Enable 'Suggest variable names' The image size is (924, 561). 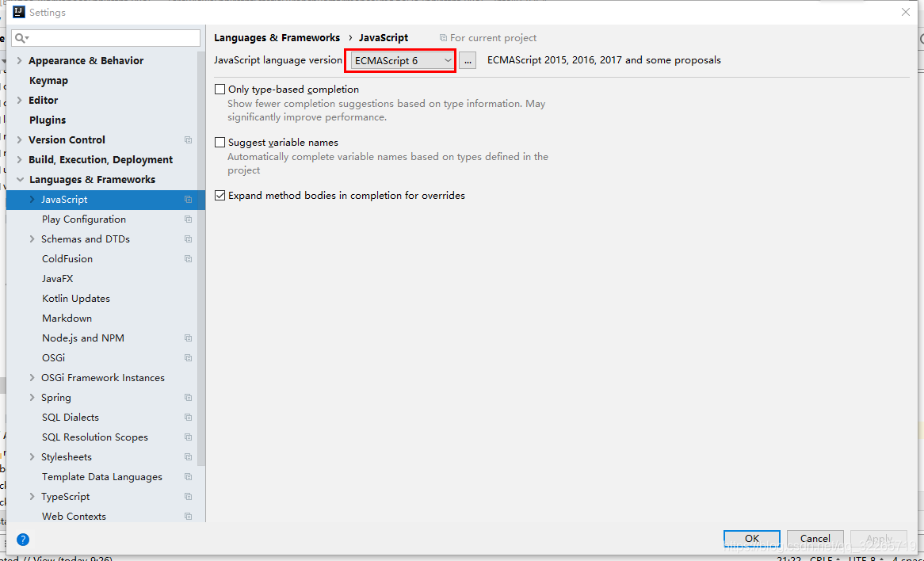pos(220,142)
